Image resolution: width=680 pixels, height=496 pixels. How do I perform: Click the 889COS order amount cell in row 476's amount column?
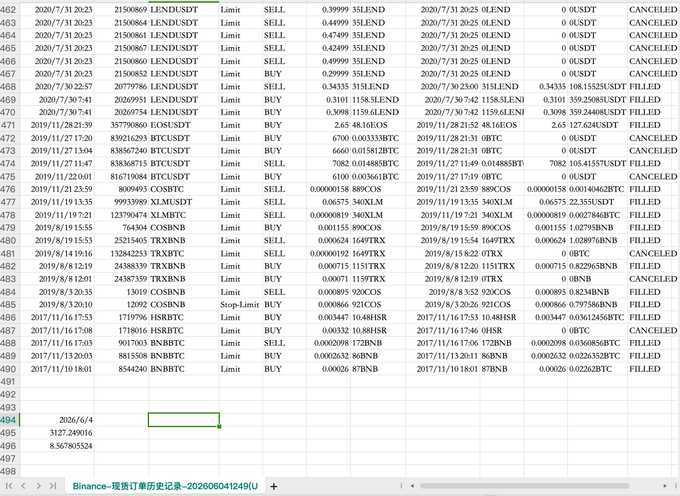point(378,189)
